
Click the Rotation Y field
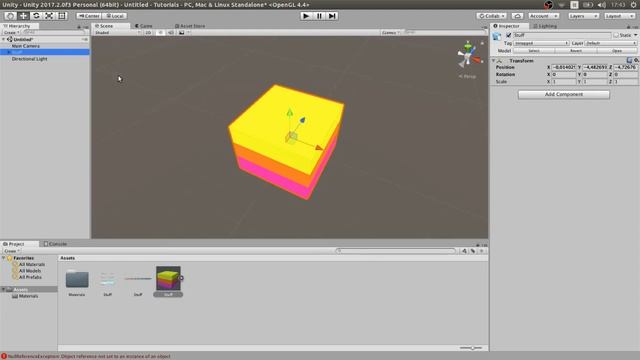pos(595,74)
